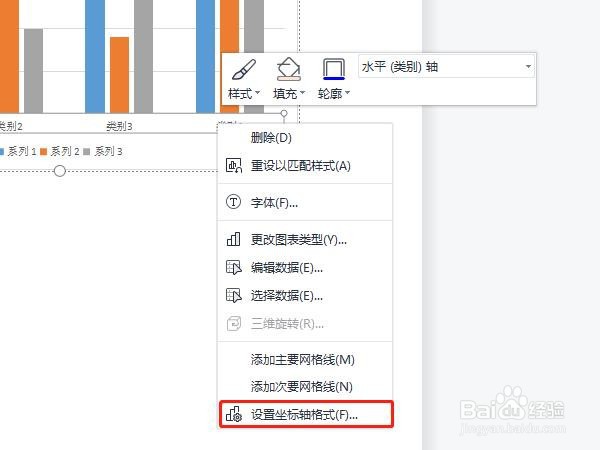This screenshot has width=600, height=450.
Task: Click the Change Chart Type bar icon
Action: coord(233,239)
